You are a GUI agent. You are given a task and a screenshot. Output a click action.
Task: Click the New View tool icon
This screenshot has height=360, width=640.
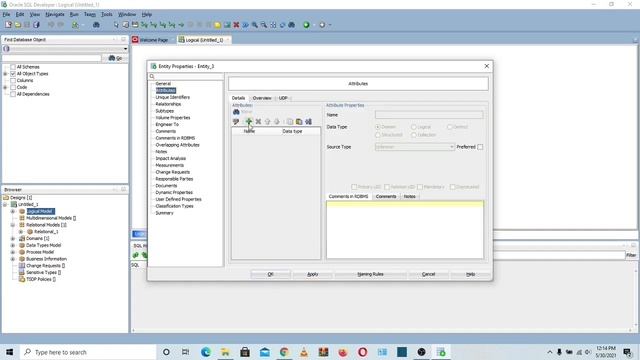pyautogui.click(x=135, y=25)
